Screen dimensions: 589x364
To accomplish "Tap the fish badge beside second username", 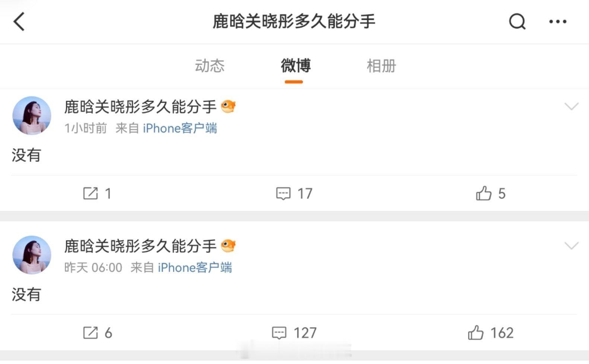I will (x=228, y=246).
